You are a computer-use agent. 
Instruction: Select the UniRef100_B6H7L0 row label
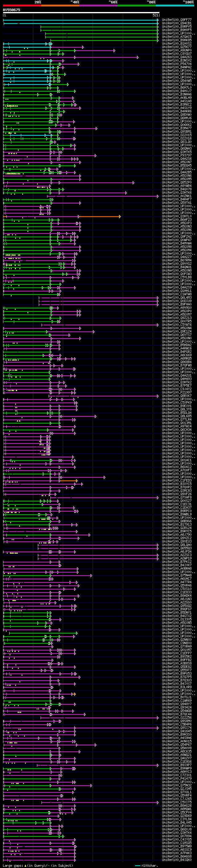(177, 88)
